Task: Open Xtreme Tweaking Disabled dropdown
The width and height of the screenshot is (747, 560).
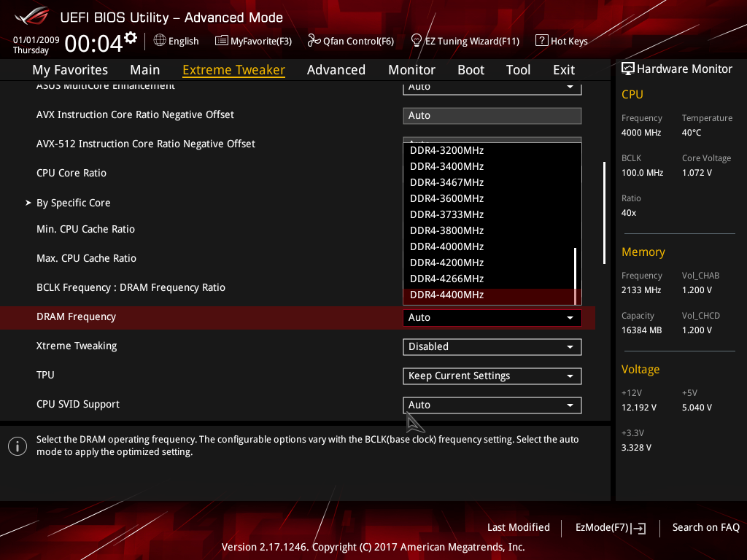Action: (x=492, y=346)
